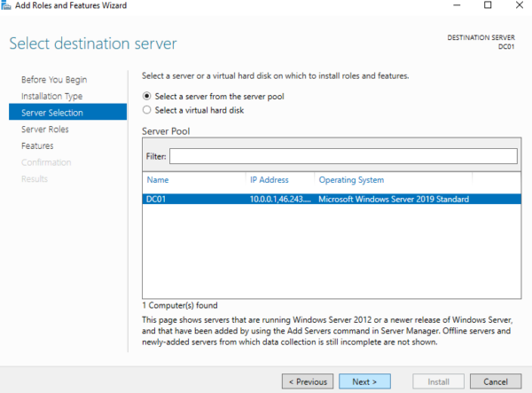Select the server pool radio option

pyautogui.click(x=147, y=96)
